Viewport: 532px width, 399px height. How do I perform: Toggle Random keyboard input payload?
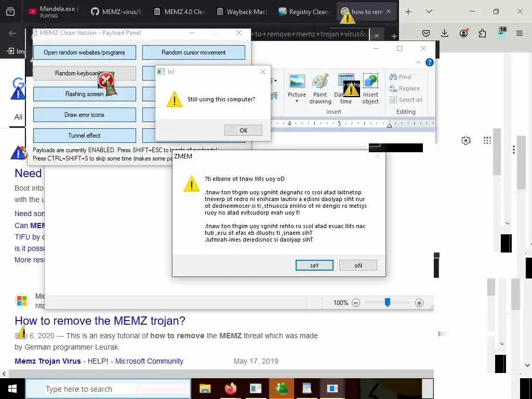pos(85,73)
